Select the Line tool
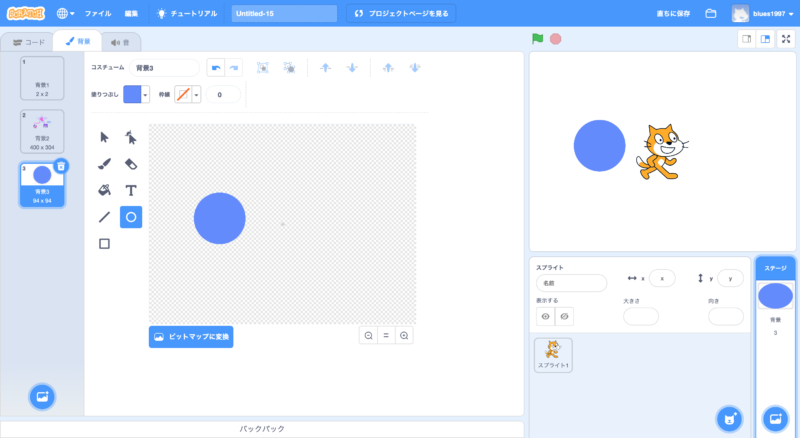 (x=104, y=216)
